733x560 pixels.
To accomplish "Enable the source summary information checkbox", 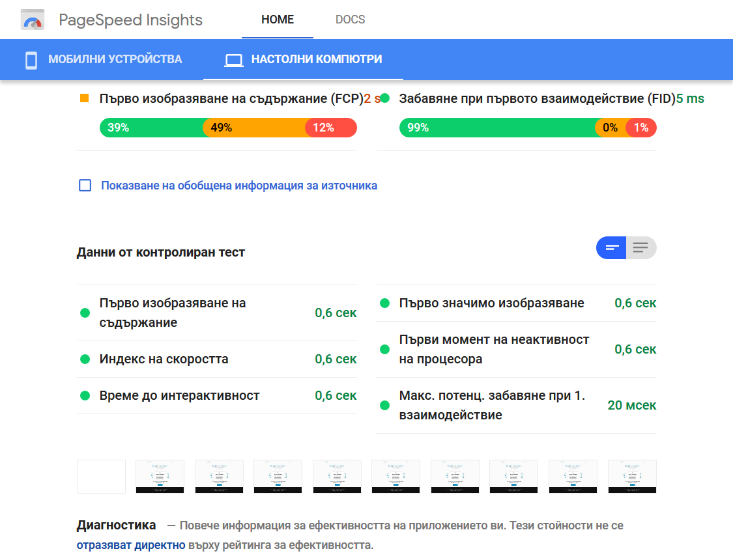I will (x=85, y=186).
